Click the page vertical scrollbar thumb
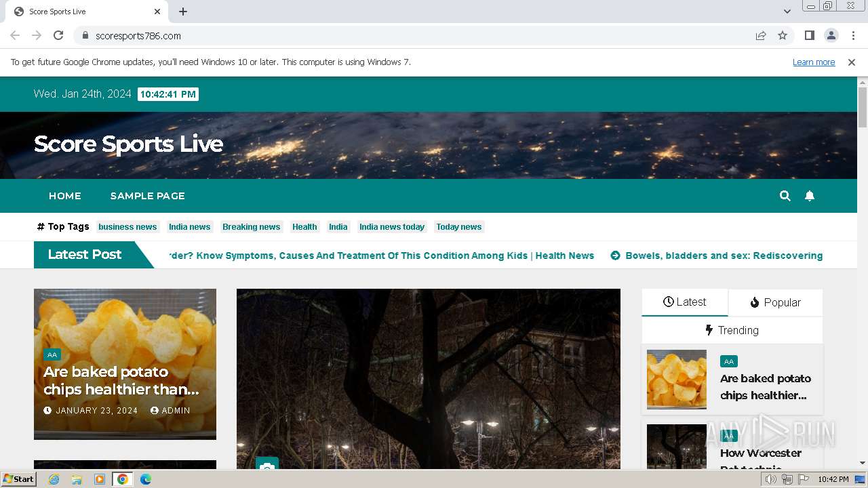868x488 pixels. coord(863,107)
